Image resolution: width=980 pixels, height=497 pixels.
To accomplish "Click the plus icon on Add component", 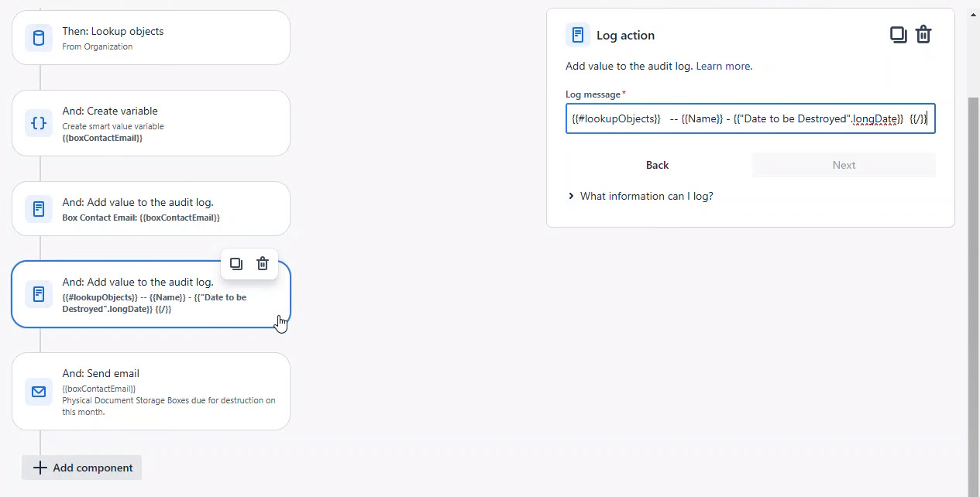I will 40,468.
